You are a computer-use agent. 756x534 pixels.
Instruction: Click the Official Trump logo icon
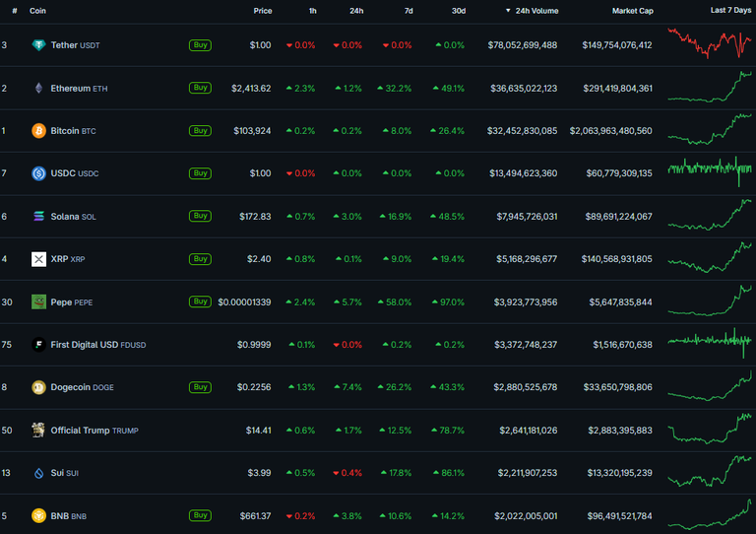[x=38, y=430]
